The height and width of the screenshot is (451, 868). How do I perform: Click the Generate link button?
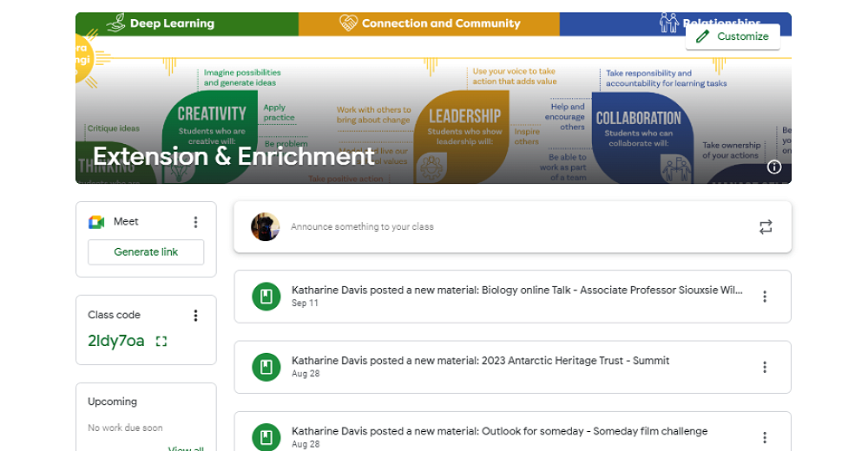pyautogui.click(x=146, y=252)
